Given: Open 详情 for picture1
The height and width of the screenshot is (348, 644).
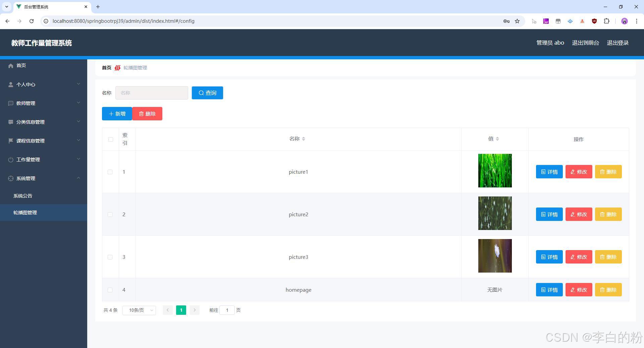Looking at the screenshot, I should [549, 172].
